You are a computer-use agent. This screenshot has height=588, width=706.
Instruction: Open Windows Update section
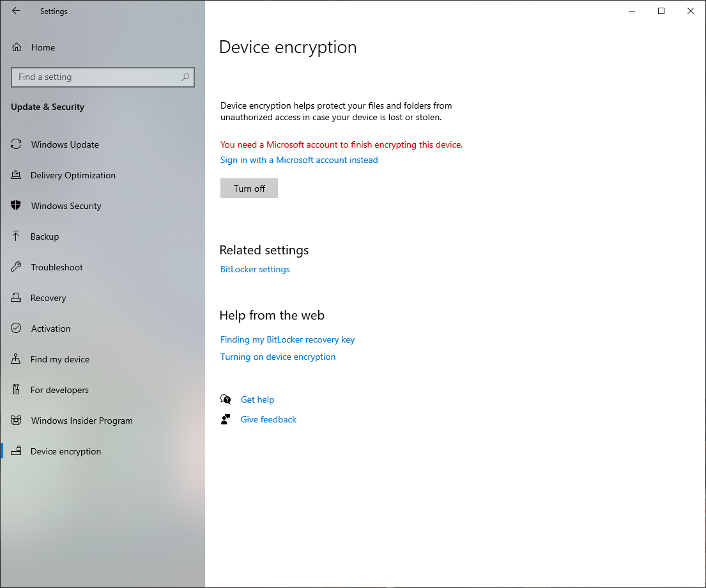click(103, 144)
